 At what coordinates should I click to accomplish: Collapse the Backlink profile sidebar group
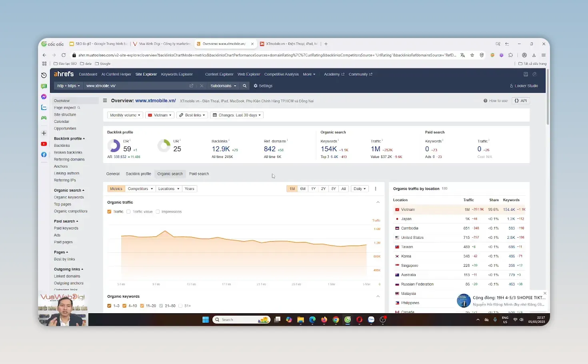pyautogui.click(x=70, y=138)
